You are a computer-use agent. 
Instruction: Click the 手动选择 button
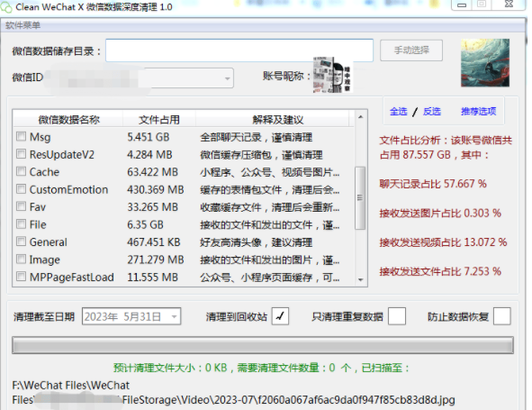point(411,50)
